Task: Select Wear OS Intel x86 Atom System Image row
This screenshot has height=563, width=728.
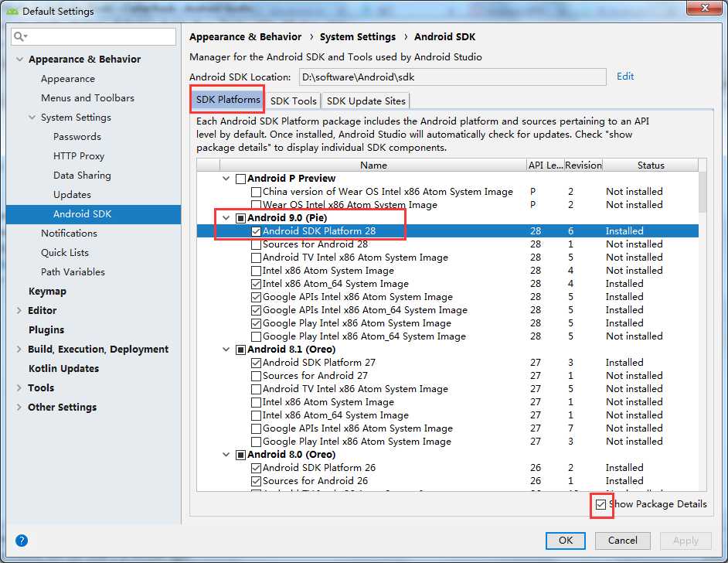Action: click(447, 205)
